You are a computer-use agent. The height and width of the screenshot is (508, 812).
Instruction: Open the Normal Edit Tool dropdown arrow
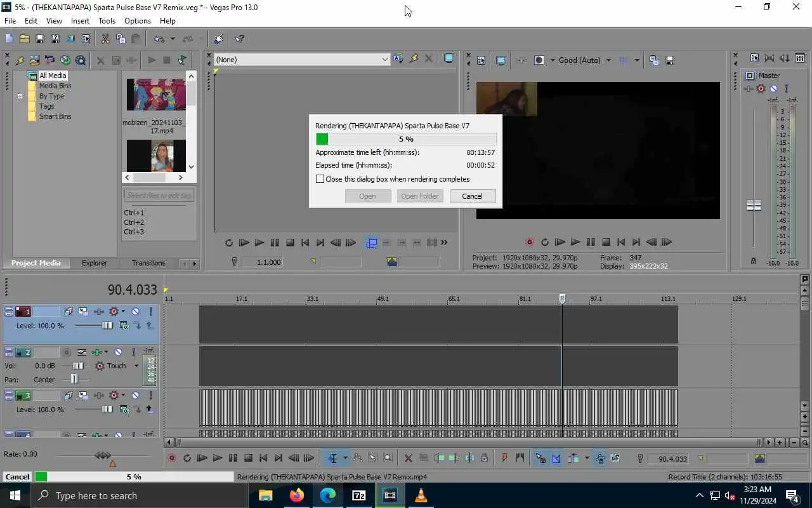345,458
